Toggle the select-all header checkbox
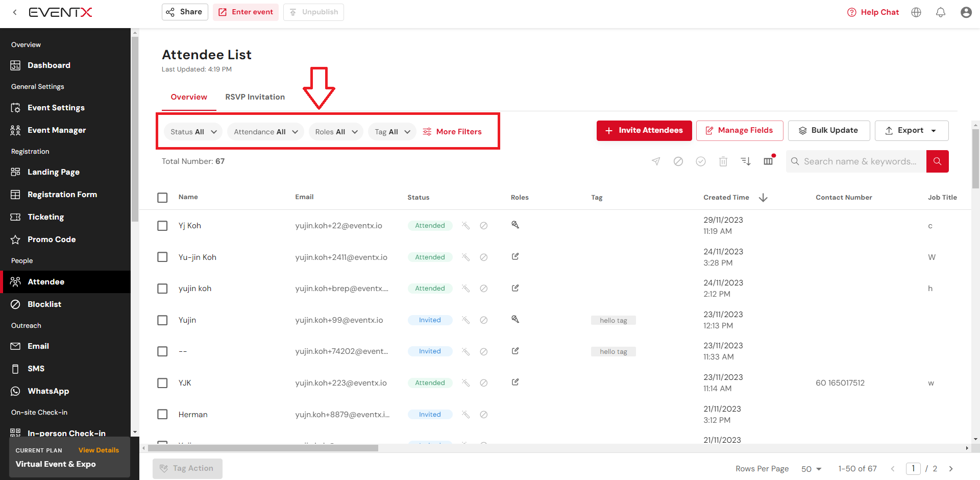The height and width of the screenshot is (480, 980). (x=162, y=198)
